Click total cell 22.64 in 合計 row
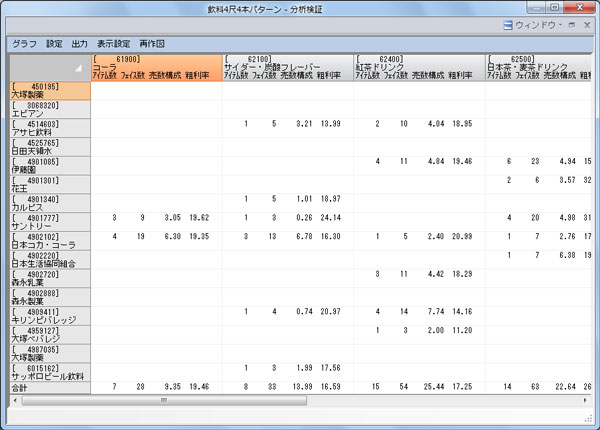This screenshot has height=430, width=600. point(565,387)
